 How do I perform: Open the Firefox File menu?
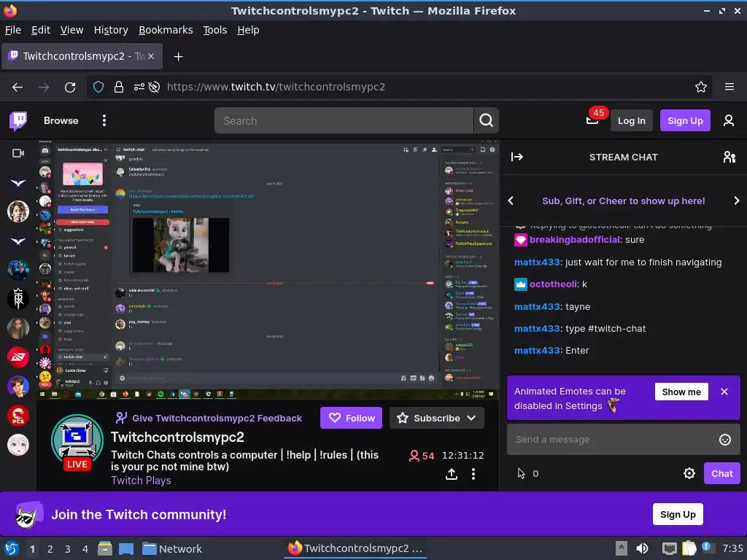click(x=13, y=30)
